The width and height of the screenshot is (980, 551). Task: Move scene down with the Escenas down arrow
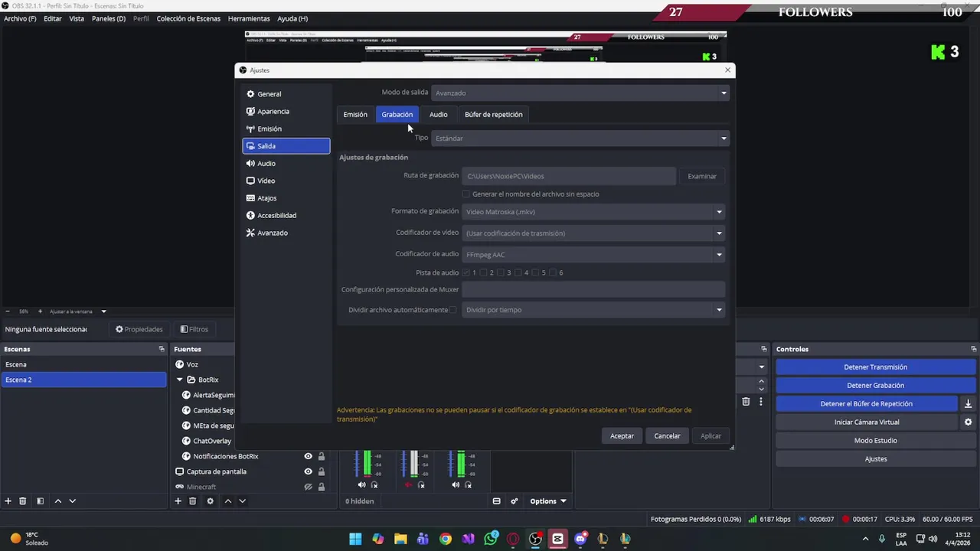73,501
